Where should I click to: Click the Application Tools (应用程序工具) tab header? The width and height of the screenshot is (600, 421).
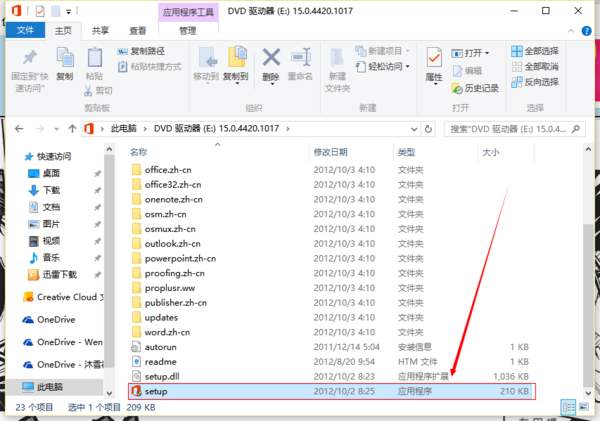188,12
